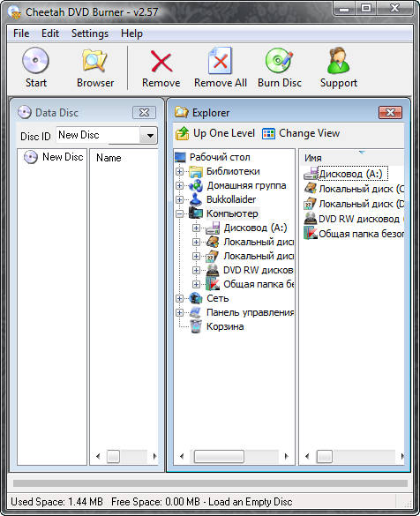Click left arrow of file list scrollbar

click(307, 456)
